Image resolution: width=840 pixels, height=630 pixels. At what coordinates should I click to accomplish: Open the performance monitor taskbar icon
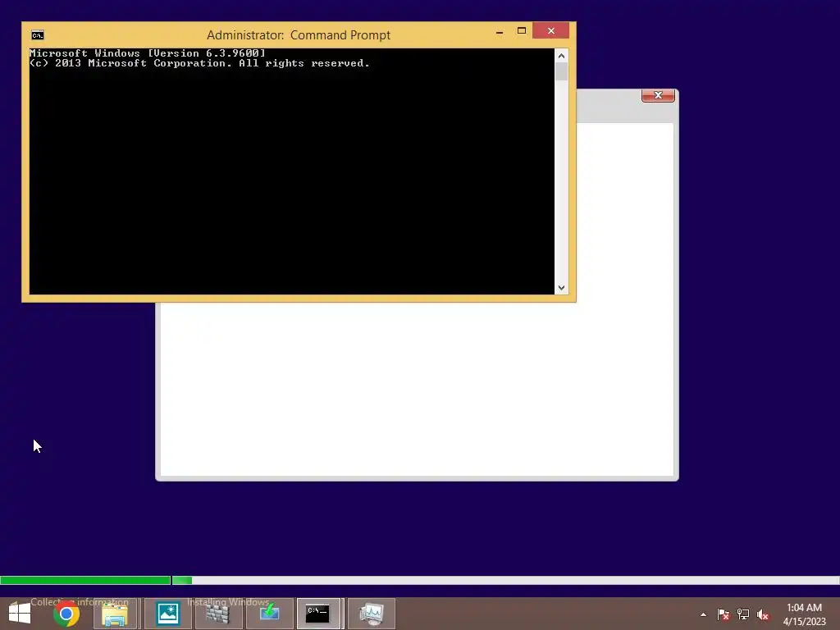pyautogui.click(x=372, y=614)
